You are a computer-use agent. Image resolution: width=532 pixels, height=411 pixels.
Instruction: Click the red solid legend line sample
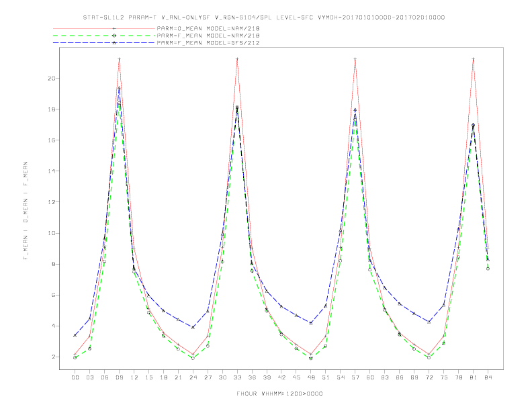(104, 28)
